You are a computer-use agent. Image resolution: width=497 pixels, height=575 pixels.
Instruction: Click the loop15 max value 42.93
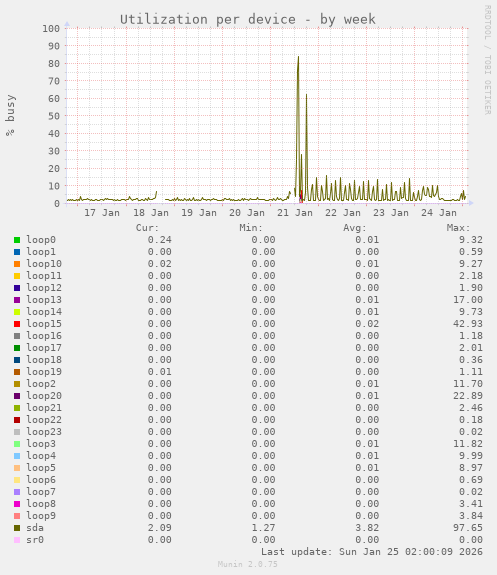[468, 324]
